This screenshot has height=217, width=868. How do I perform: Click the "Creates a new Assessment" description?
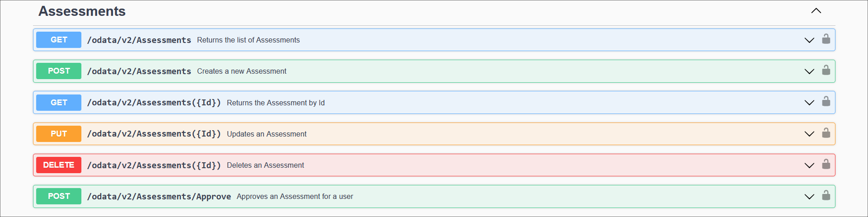click(x=241, y=71)
